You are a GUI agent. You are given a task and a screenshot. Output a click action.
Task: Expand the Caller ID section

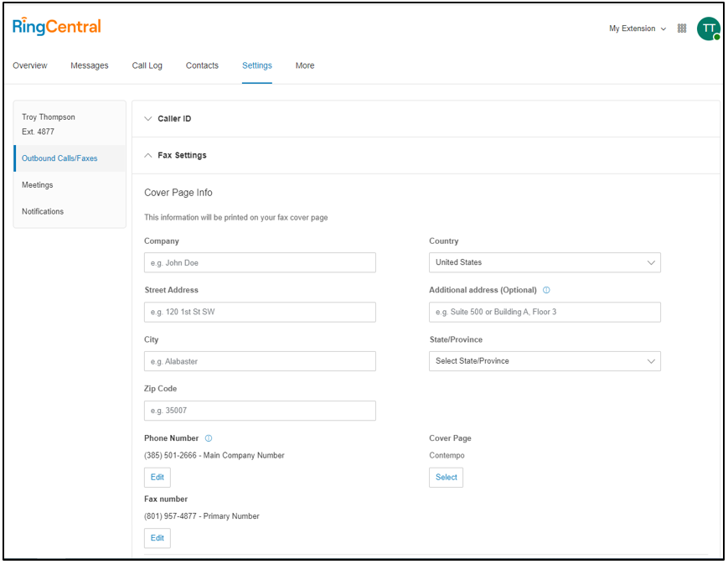click(174, 119)
